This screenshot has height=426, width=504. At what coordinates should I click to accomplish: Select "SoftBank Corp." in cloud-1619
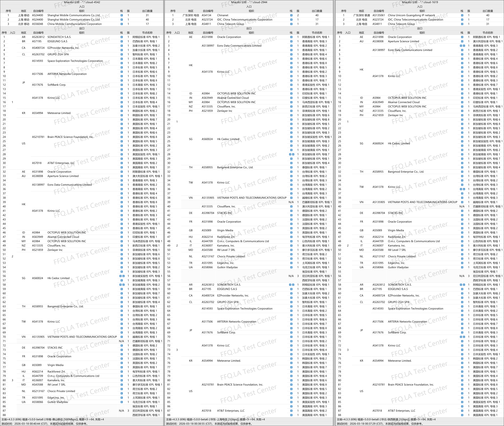tap(397, 333)
